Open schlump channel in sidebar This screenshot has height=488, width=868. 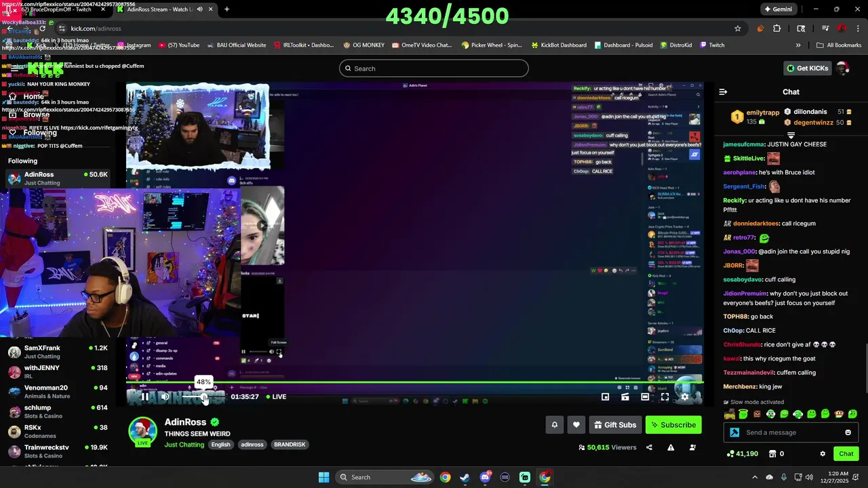tap(58, 411)
